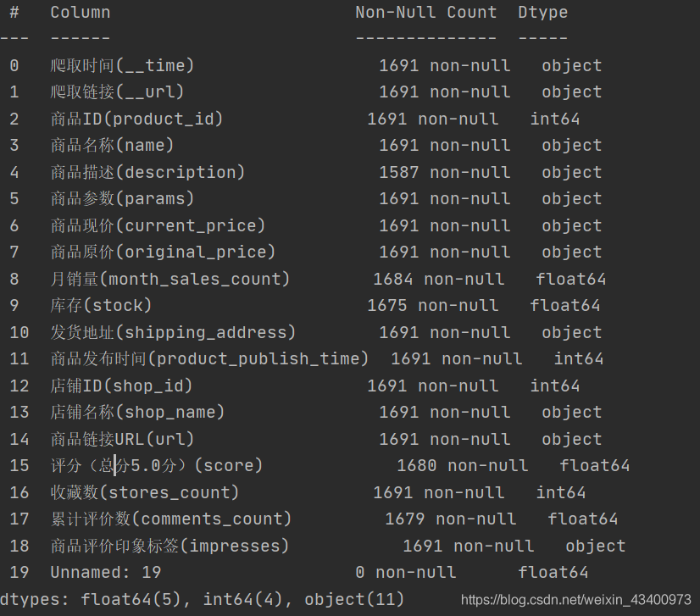Click the 收藏数(stores_count) column name

point(145,493)
